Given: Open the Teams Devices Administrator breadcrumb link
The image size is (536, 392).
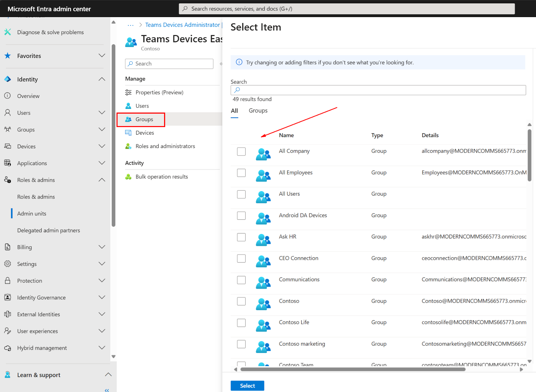Looking at the screenshot, I should [183, 25].
